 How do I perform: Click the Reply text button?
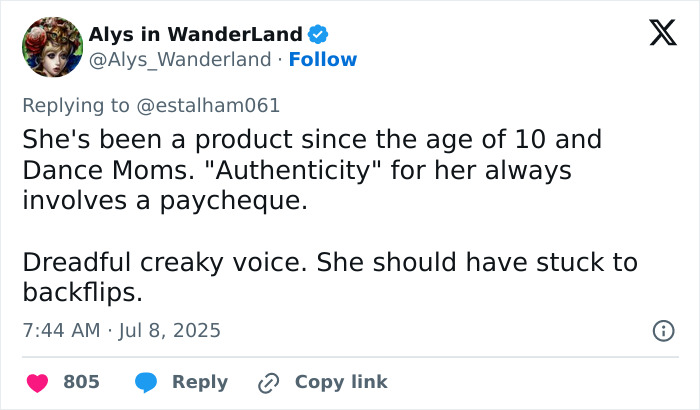point(200,382)
